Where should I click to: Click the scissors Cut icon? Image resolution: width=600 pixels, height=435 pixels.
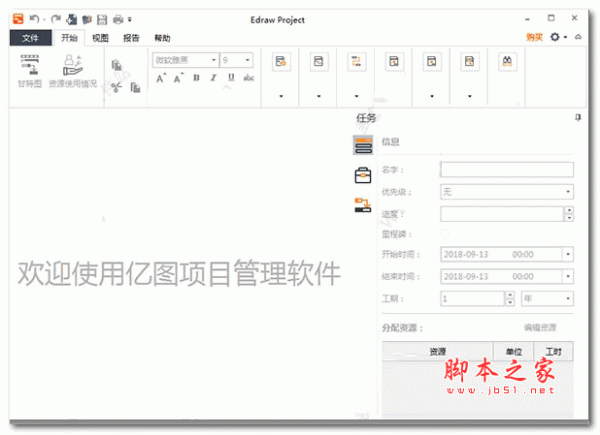coord(116,88)
